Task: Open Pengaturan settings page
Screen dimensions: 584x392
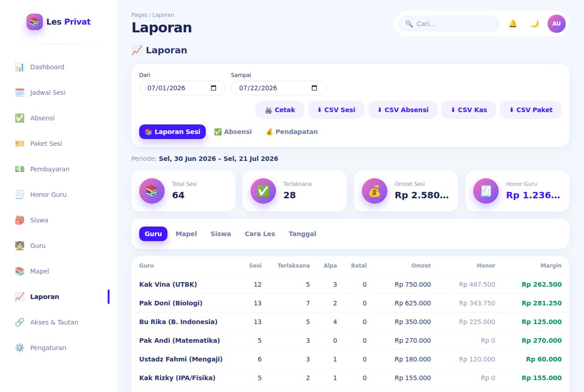Action: point(58,348)
